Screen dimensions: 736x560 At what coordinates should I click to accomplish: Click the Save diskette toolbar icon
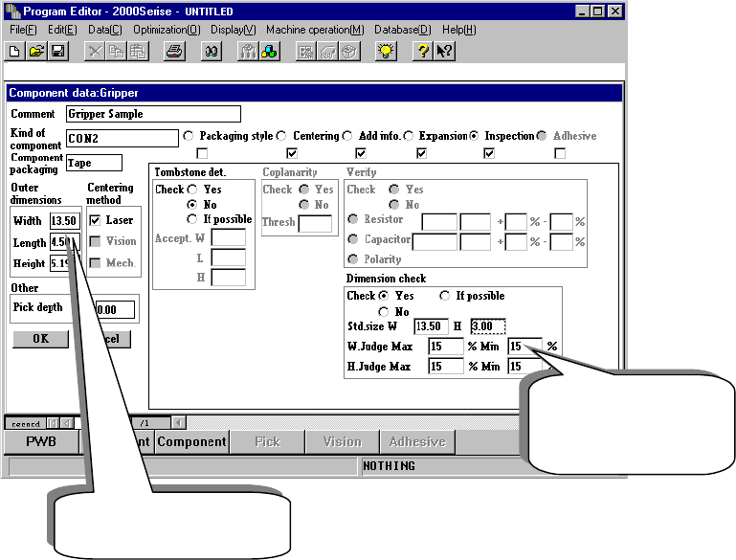pyautogui.click(x=57, y=52)
